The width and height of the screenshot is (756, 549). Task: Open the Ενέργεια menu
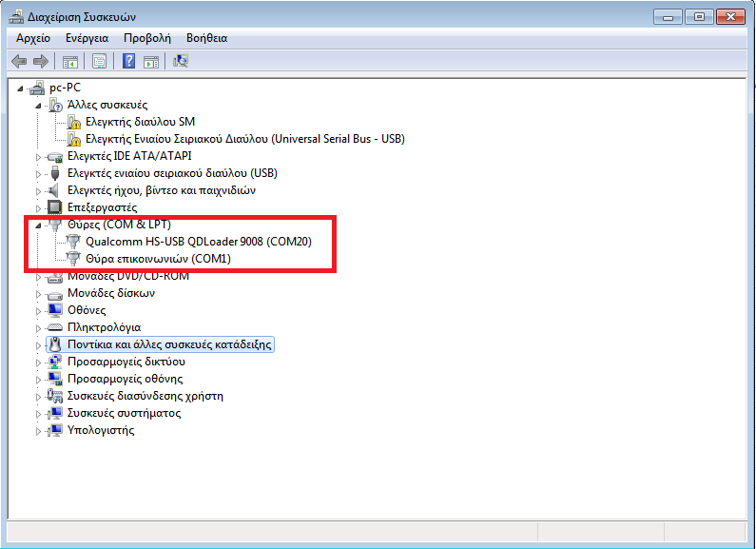point(86,38)
